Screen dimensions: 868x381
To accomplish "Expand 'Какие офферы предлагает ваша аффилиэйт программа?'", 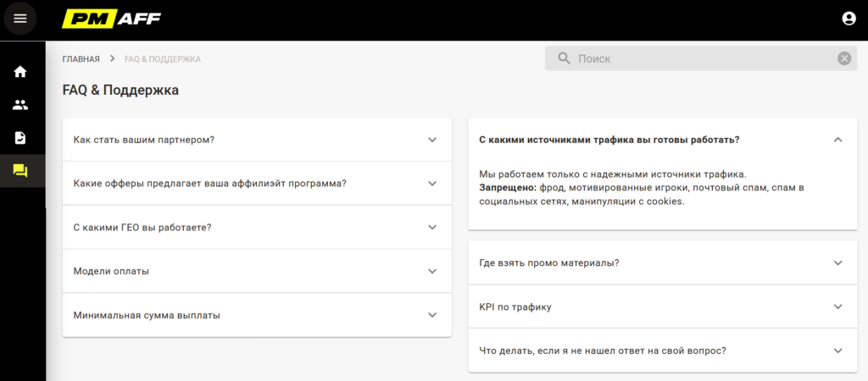I will (257, 184).
